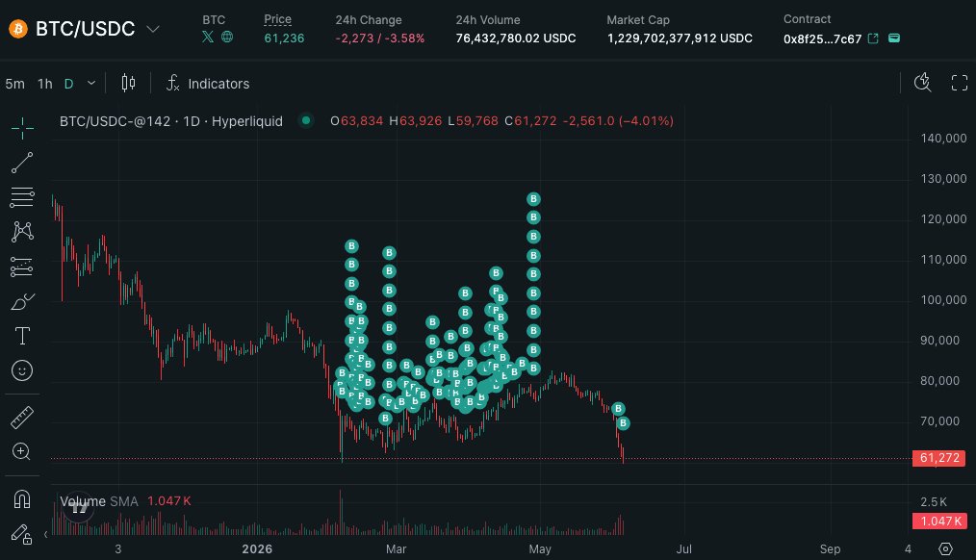Screen dimensions: 976x560
Task: Click the Market Cap value 1,229,702,377,912 USDC
Action: [x=680, y=38]
